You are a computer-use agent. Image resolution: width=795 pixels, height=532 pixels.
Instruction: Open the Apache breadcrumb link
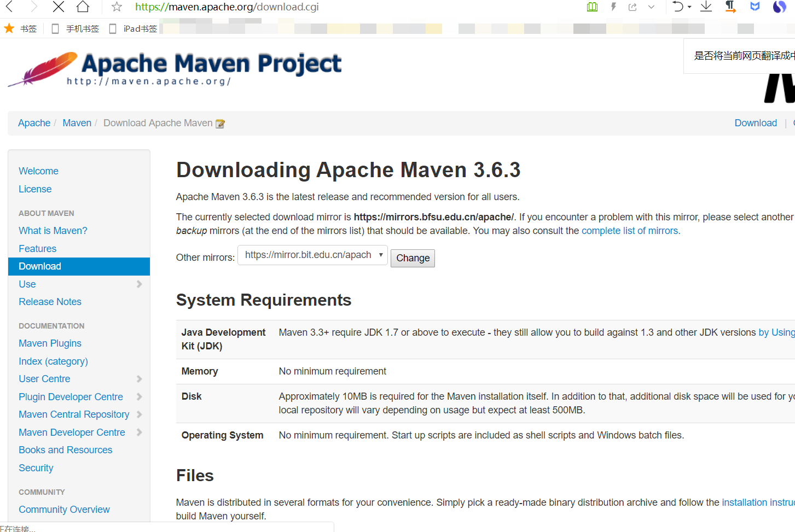[x=34, y=123]
